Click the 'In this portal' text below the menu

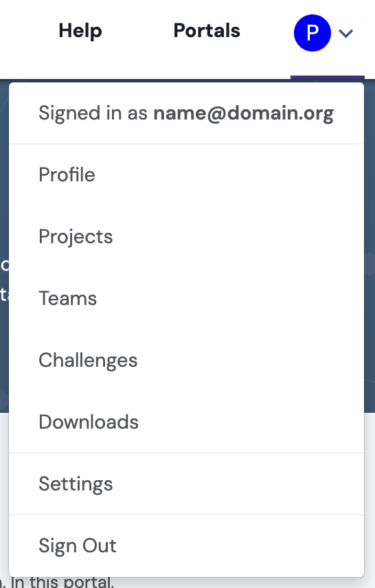(x=62, y=583)
